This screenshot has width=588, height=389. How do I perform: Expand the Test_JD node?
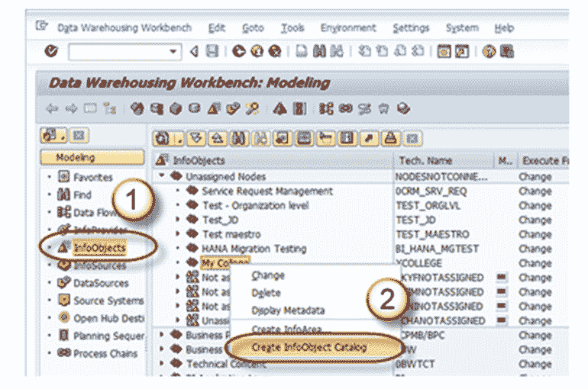(178, 219)
